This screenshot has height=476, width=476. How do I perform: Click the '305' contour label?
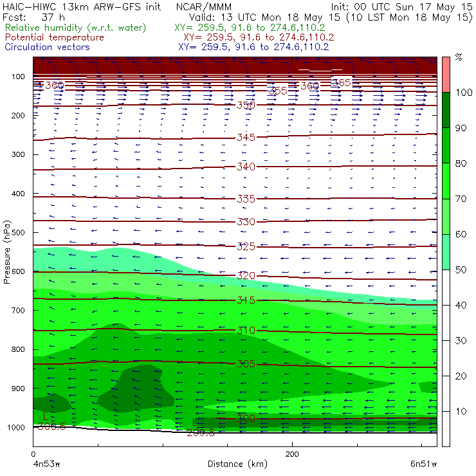pos(246,363)
